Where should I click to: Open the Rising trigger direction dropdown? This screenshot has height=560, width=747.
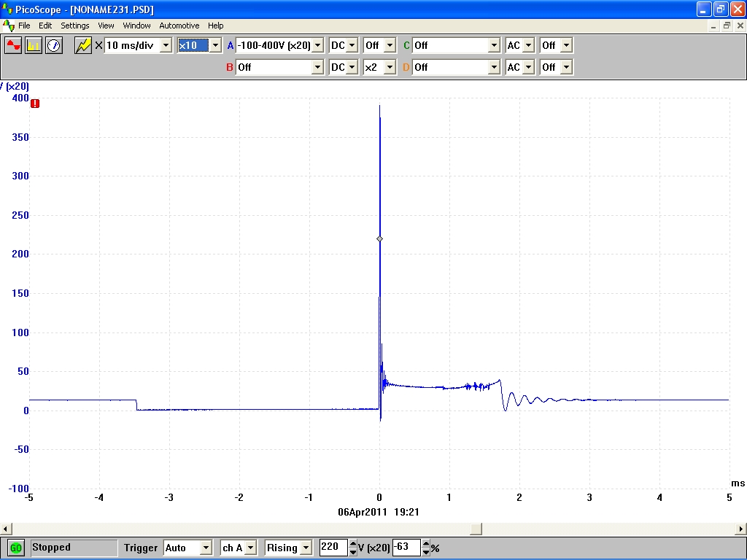pyautogui.click(x=306, y=548)
